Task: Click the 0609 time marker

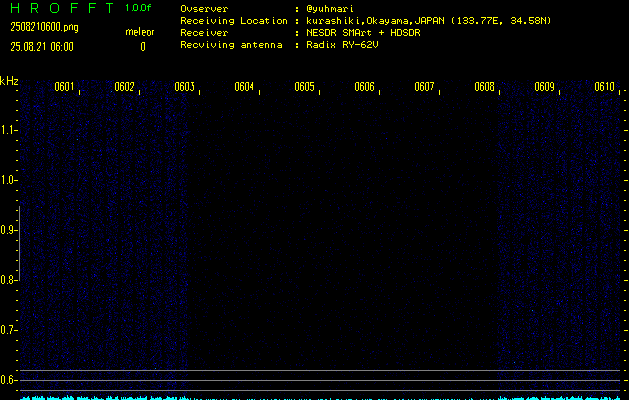Action: [x=544, y=87]
